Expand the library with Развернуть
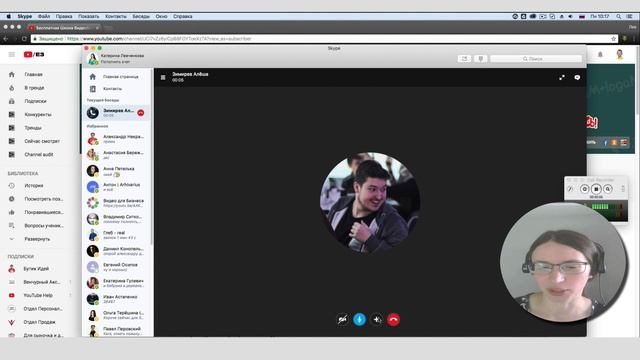This screenshot has height=360, width=640. coord(40,239)
